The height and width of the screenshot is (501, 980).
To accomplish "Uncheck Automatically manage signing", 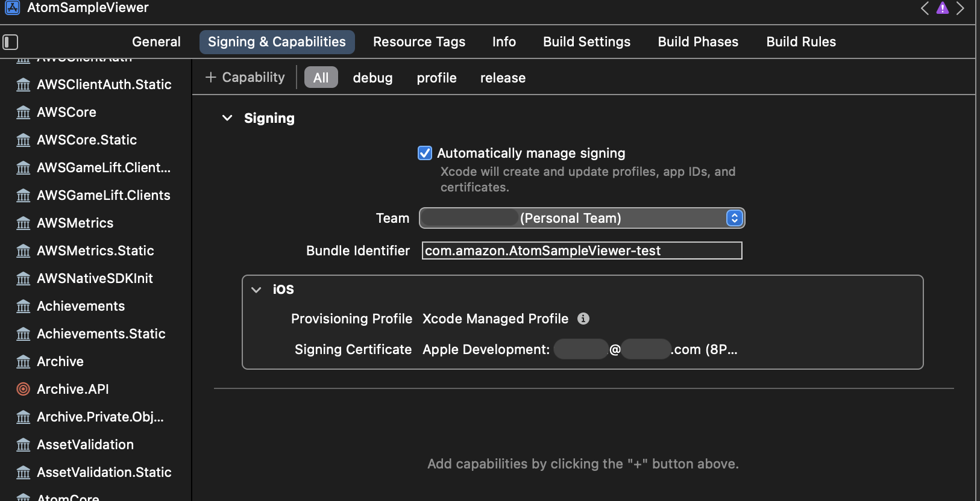I will 425,153.
